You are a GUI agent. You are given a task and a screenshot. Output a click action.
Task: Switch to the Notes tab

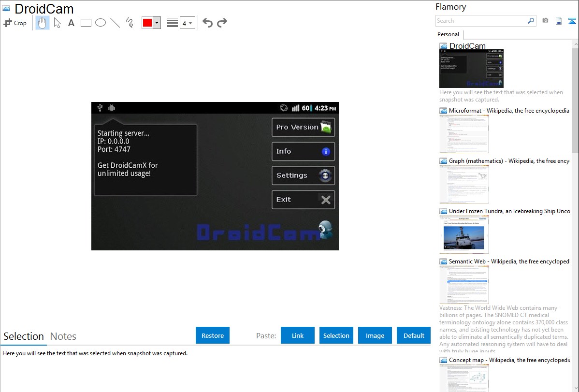coord(63,336)
